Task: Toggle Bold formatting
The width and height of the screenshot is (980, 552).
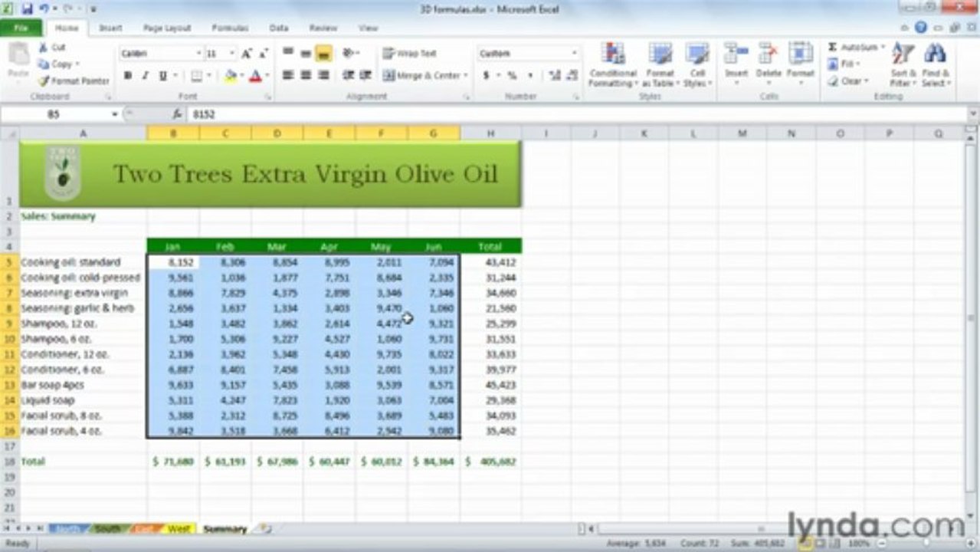Action: (128, 76)
